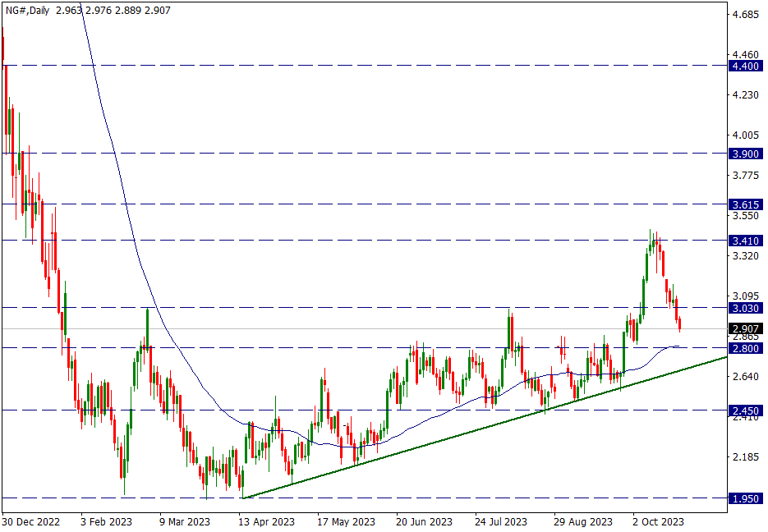
Task: Click the 29 Aug 2023 date label
Action: (583, 521)
